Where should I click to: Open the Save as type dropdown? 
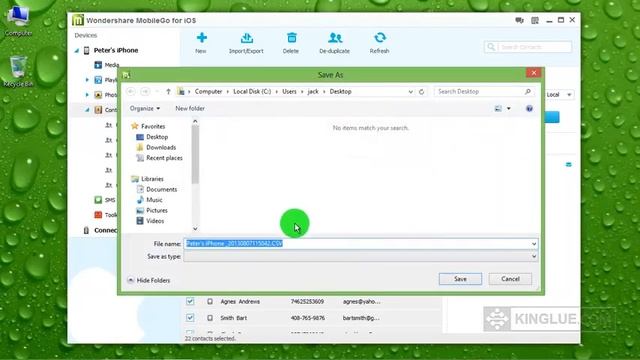tap(360, 256)
